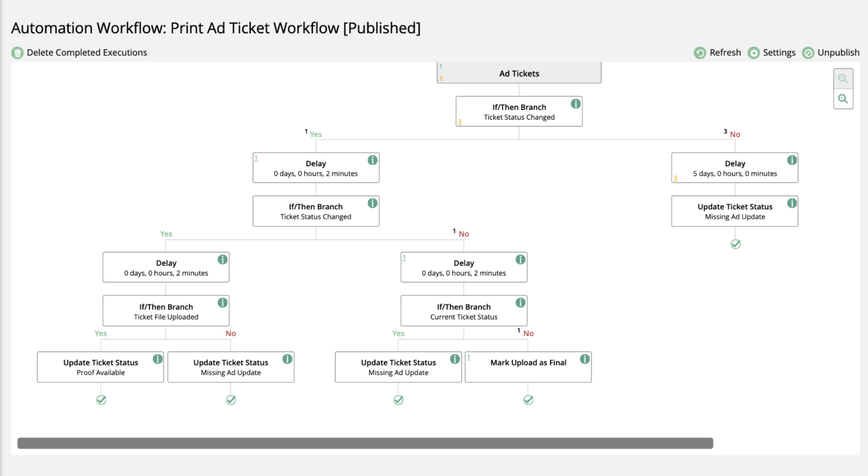Open info for the Ticket Status Changed branch

pyautogui.click(x=576, y=103)
